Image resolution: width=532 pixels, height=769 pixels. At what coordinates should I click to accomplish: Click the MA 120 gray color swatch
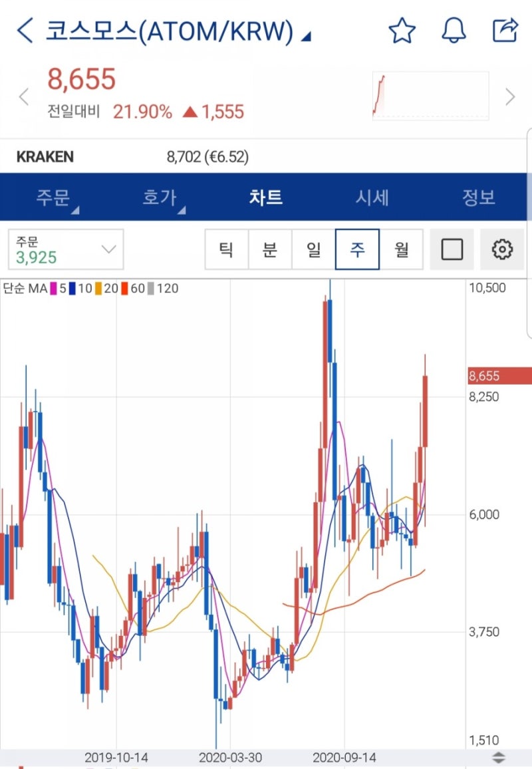point(150,289)
